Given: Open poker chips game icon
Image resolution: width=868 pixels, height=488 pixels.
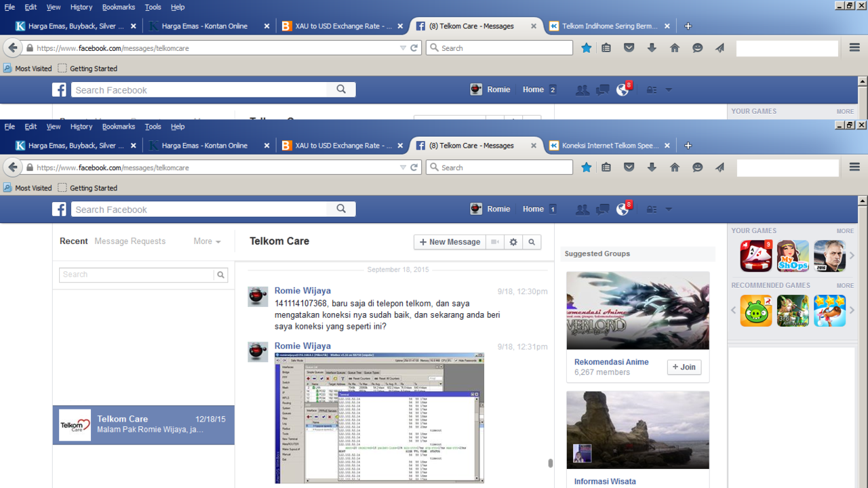Looking at the screenshot, I should tap(756, 256).
